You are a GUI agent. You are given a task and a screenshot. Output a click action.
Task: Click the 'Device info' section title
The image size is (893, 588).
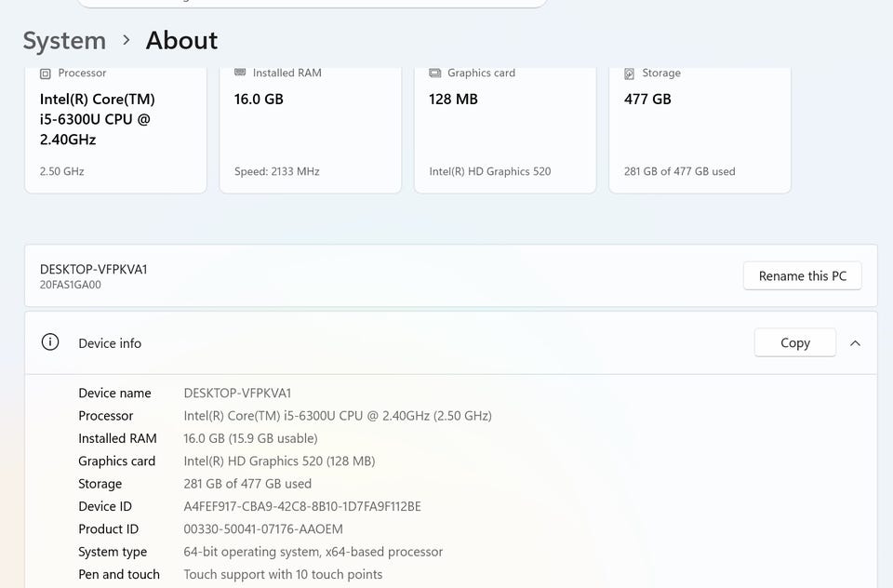(x=110, y=343)
